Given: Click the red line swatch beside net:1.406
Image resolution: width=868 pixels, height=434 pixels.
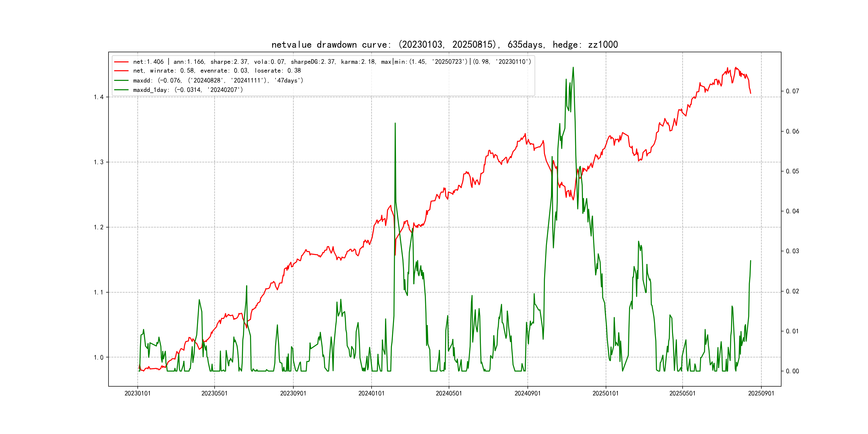Looking at the screenshot, I should pos(121,62).
